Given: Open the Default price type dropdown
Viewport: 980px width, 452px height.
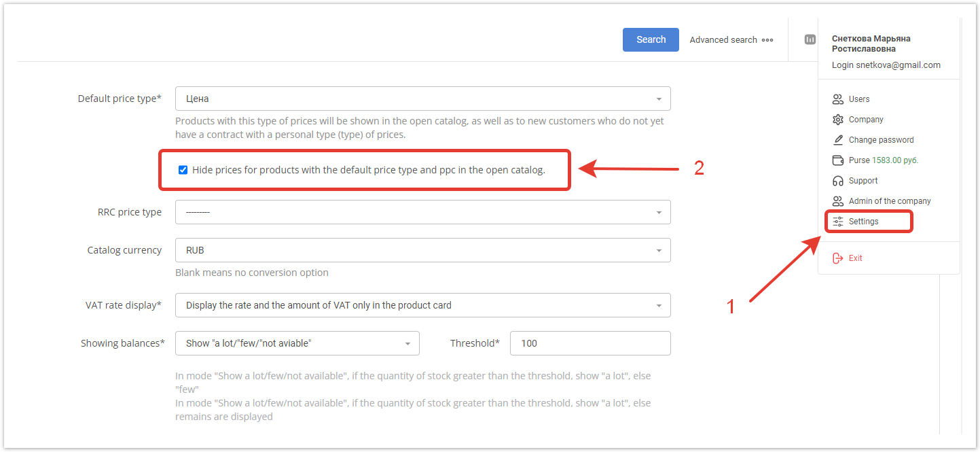Looking at the screenshot, I should click(x=422, y=99).
